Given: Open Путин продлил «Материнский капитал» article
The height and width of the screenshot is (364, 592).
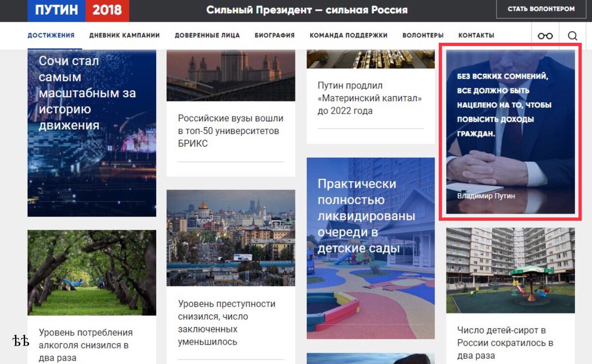Looking at the screenshot, I should point(370,98).
